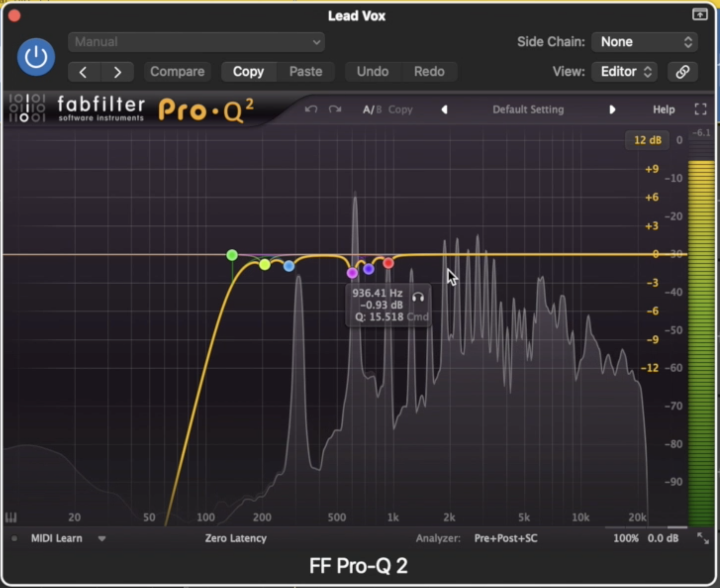Click the Copy button in the header
The image size is (720, 588).
[x=248, y=71]
